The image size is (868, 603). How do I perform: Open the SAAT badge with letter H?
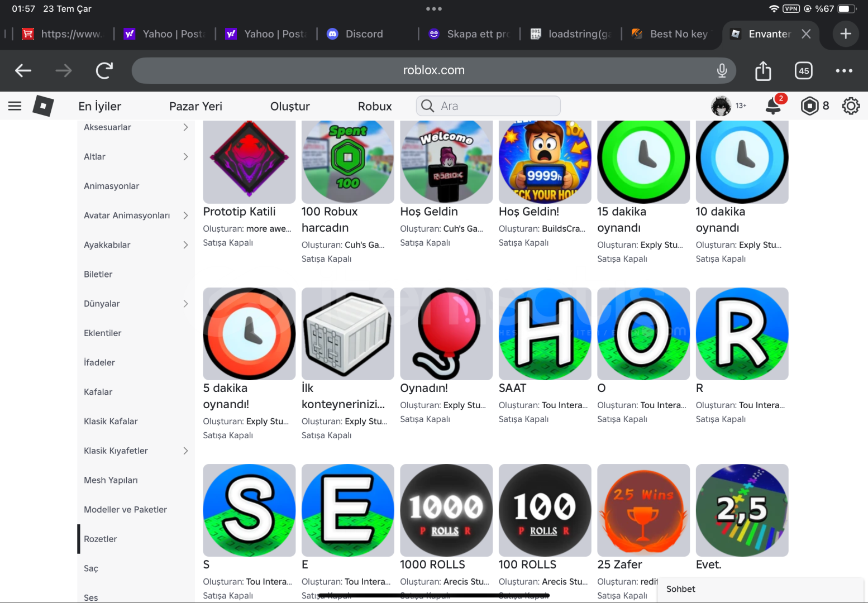click(x=545, y=334)
